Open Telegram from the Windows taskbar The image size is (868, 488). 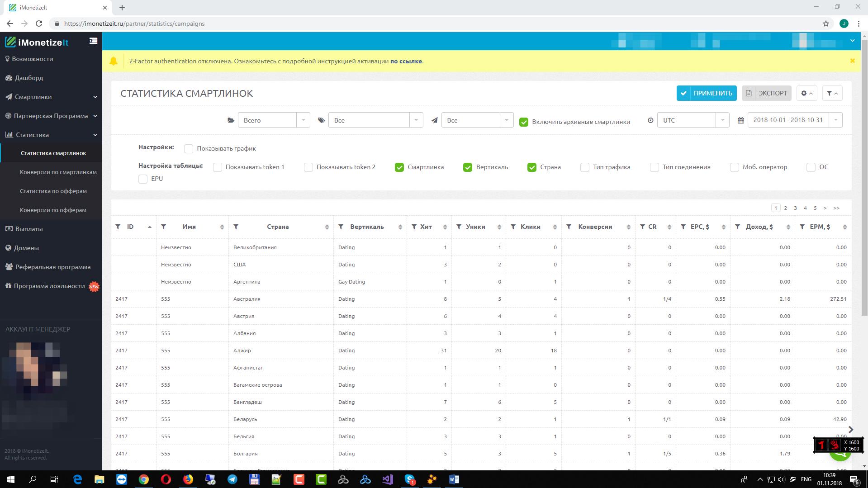click(232, 479)
